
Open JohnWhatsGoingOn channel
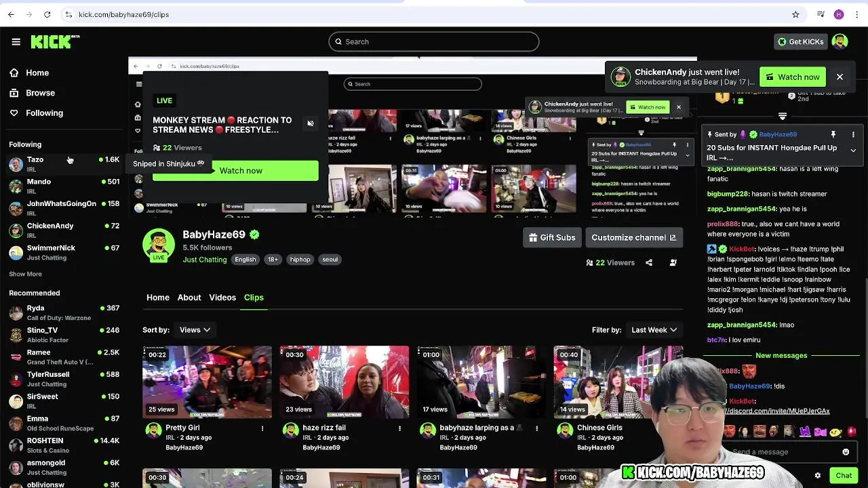click(x=64, y=208)
